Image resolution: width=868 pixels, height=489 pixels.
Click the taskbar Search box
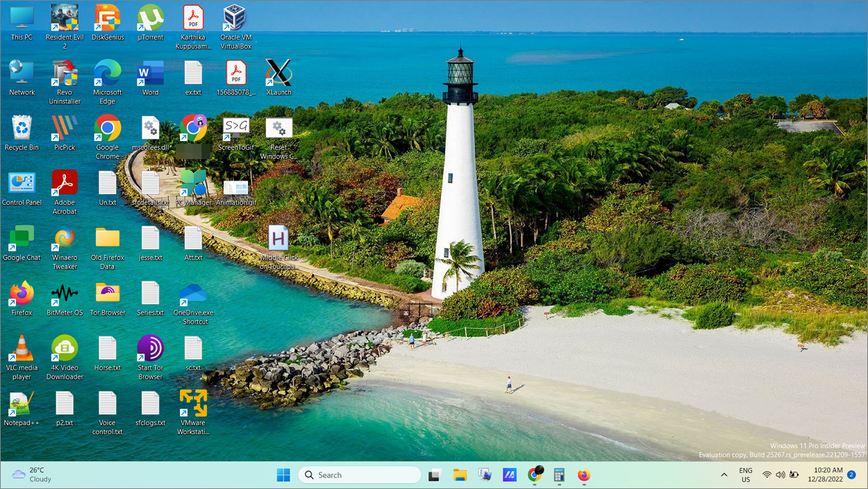(358, 475)
